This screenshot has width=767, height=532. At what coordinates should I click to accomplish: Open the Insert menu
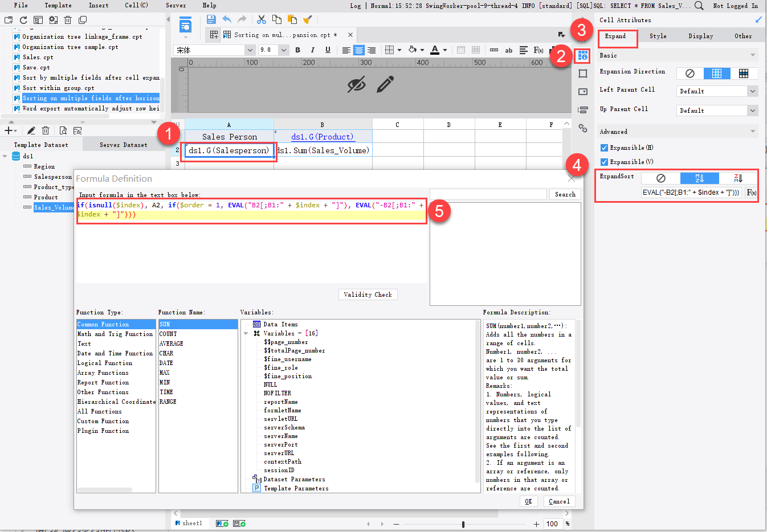pyautogui.click(x=99, y=5)
